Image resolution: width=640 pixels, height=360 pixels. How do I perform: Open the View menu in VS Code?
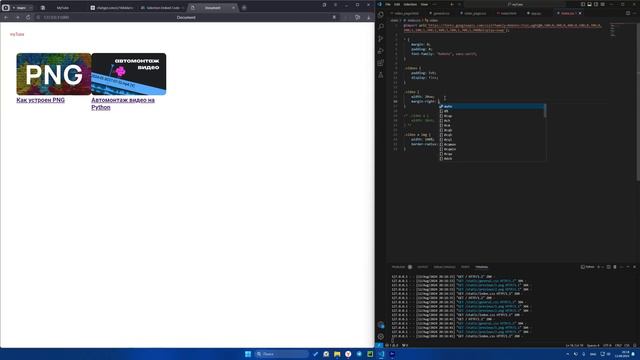424,4
